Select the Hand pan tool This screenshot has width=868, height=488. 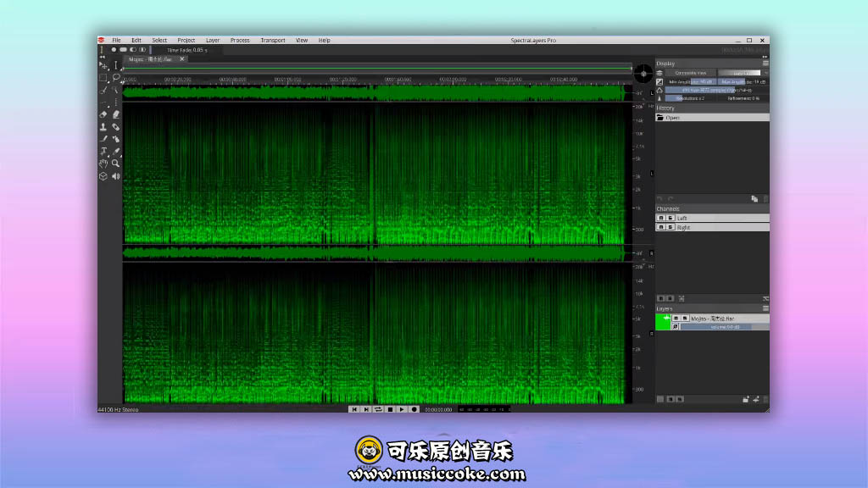click(x=103, y=164)
